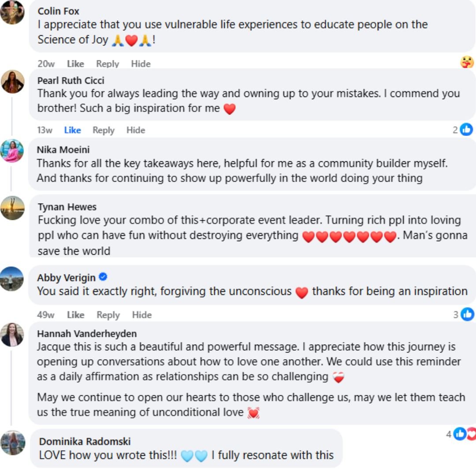Image resolution: width=476 pixels, height=476 pixels.
Task: Unlike Pearl Ruth Cicci's comment
Action: tap(72, 130)
